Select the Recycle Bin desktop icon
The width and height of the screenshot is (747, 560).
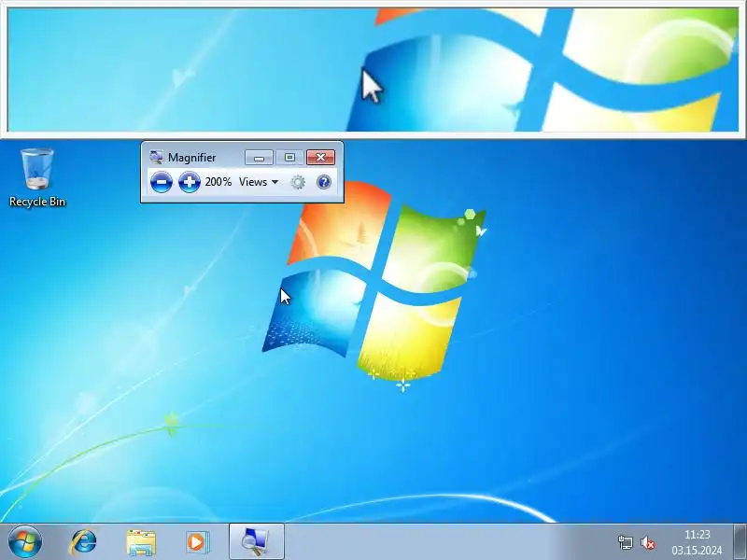[37, 177]
